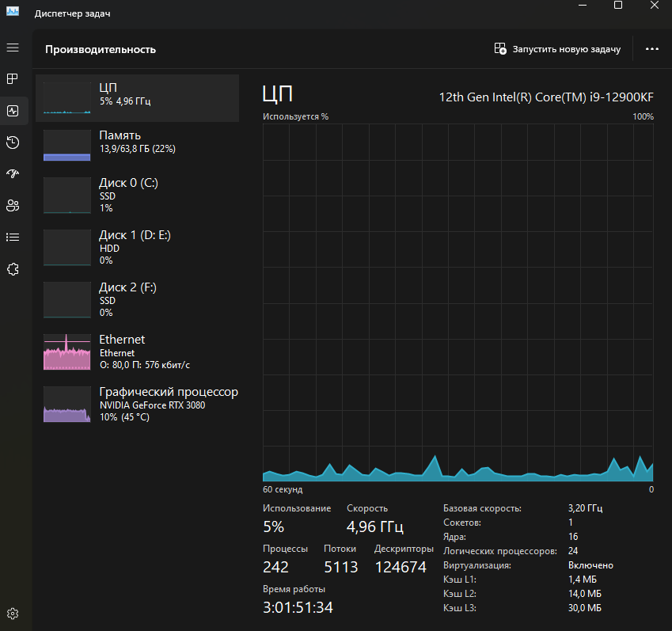
Task: Select the Performance page icon in sidebar
Action: (x=13, y=111)
